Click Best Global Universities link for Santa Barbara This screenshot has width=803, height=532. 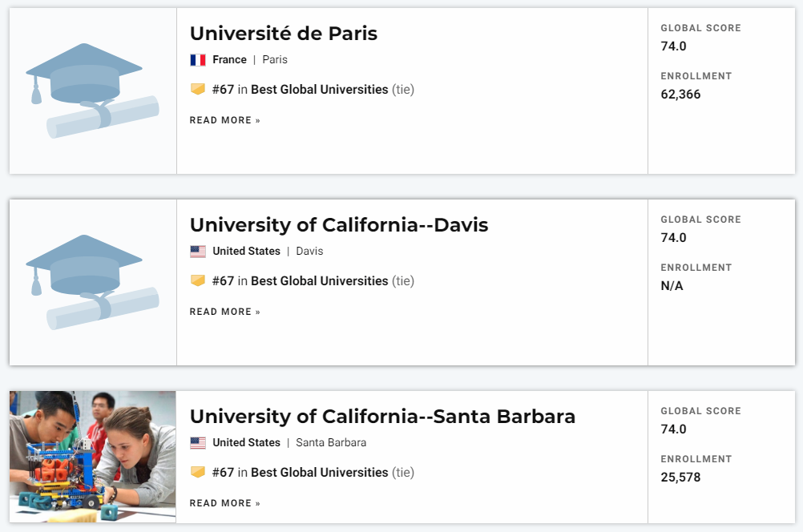320,473
